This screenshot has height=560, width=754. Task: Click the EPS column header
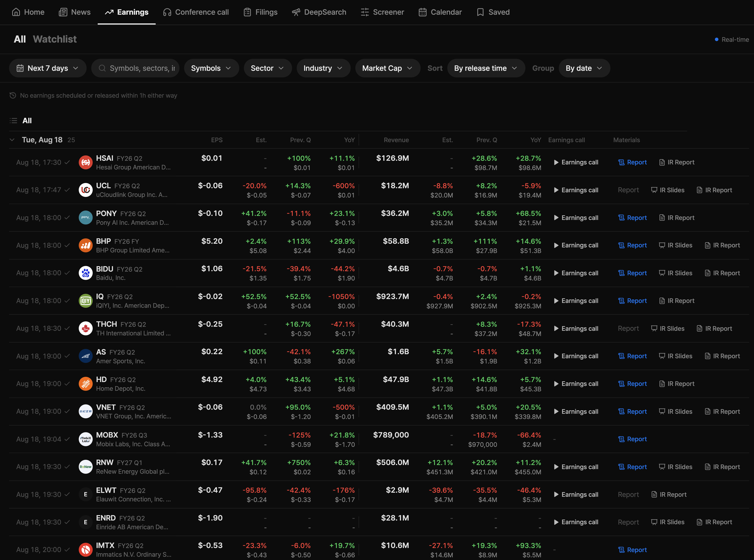click(217, 140)
